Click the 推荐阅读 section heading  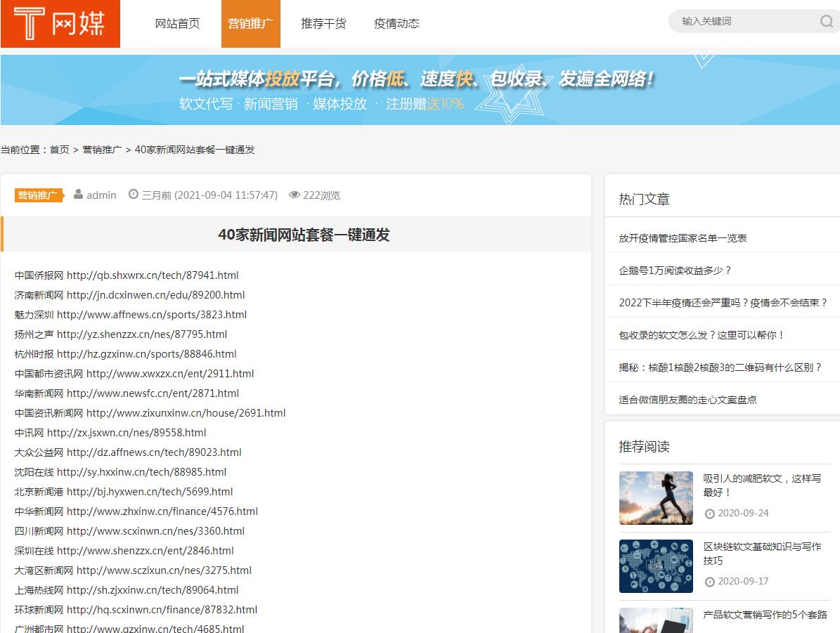pos(644,447)
